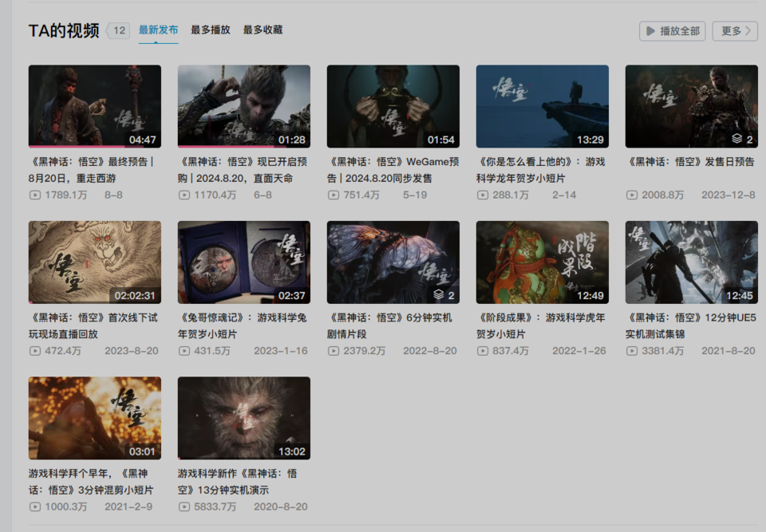766x532 pixels.
Task: Click the collection stack icon on 发售日预告
Action: tap(736, 140)
